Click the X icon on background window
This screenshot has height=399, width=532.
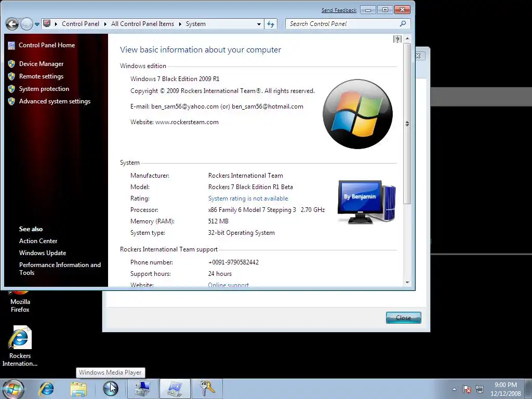point(418,56)
